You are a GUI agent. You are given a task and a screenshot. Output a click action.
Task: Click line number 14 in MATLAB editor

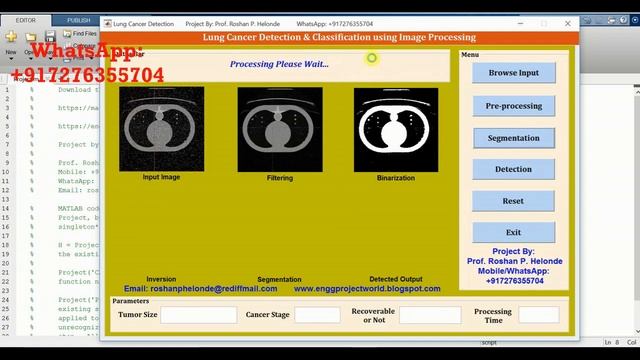pyautogui.click(x=5, y=209)
